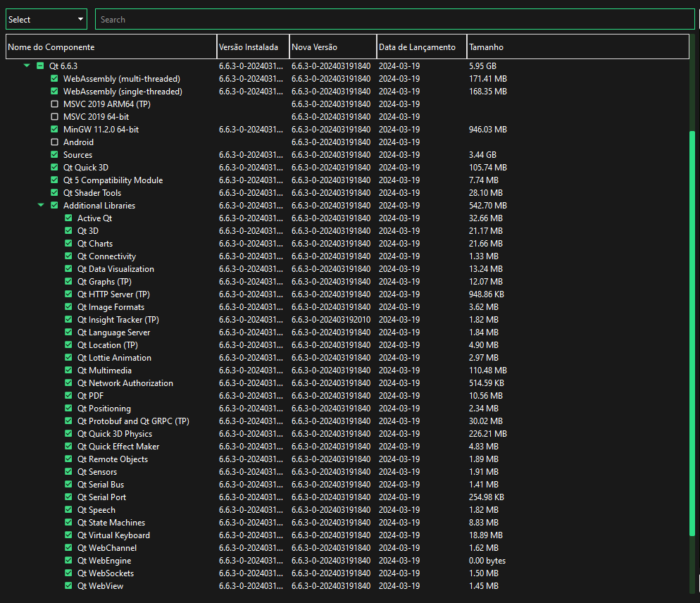Focus the Search input field
Screen dimensions: 700x603
[395, 19]
